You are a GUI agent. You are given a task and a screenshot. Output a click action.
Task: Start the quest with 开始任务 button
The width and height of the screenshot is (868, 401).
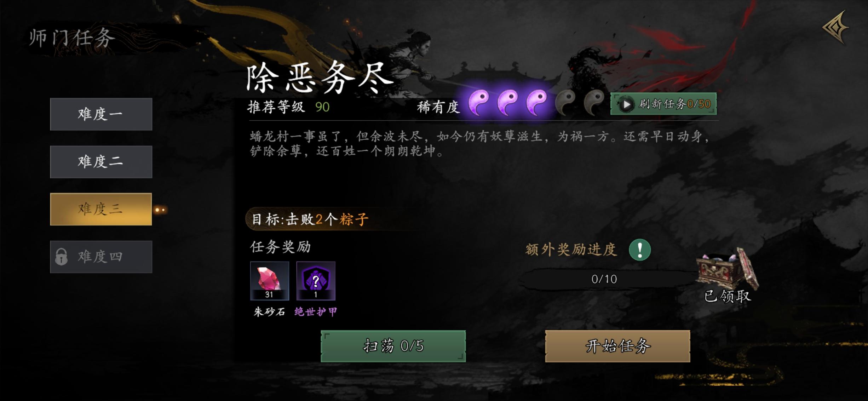coord(617,346)
